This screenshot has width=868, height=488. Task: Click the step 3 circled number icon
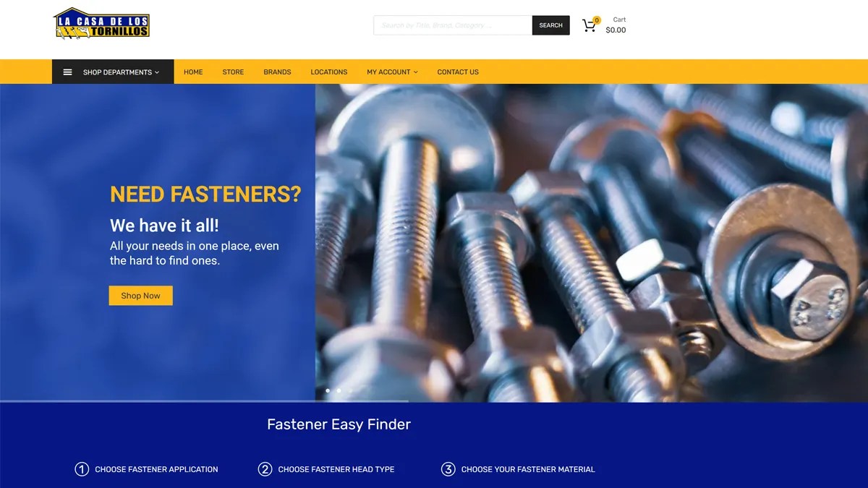click(448, 469)
